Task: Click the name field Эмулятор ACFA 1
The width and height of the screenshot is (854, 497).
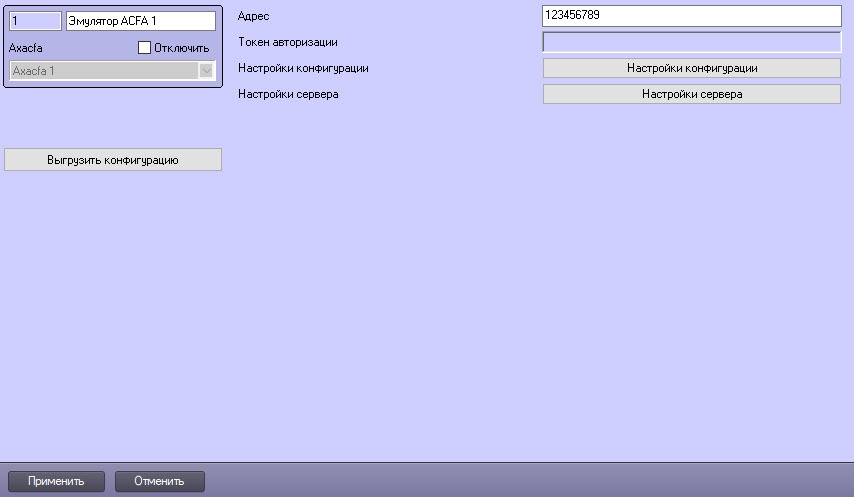Action: coord(139,20)
